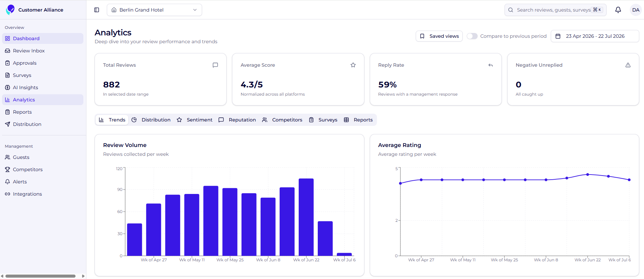Click the Guests people icon
The width and height of the screenshot is (644, 279).
click(x=7, y=157)
